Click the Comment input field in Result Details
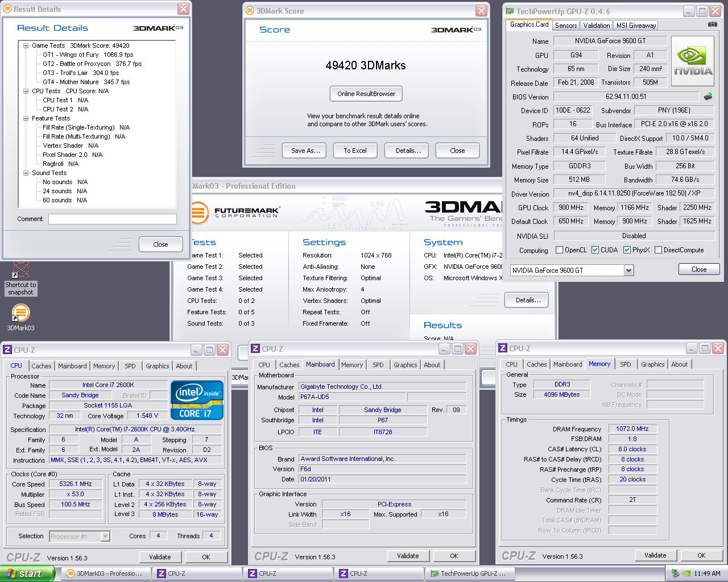This screenshot has width=728, height=582. [x=113, y=219]
